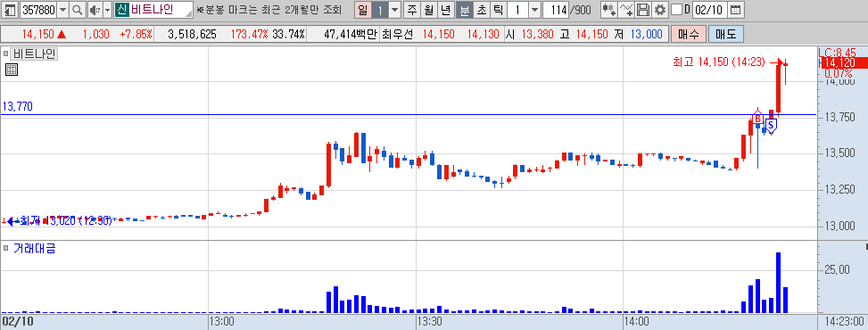
Task: Click the 13:30 time axis label
Action: [430, 321]
